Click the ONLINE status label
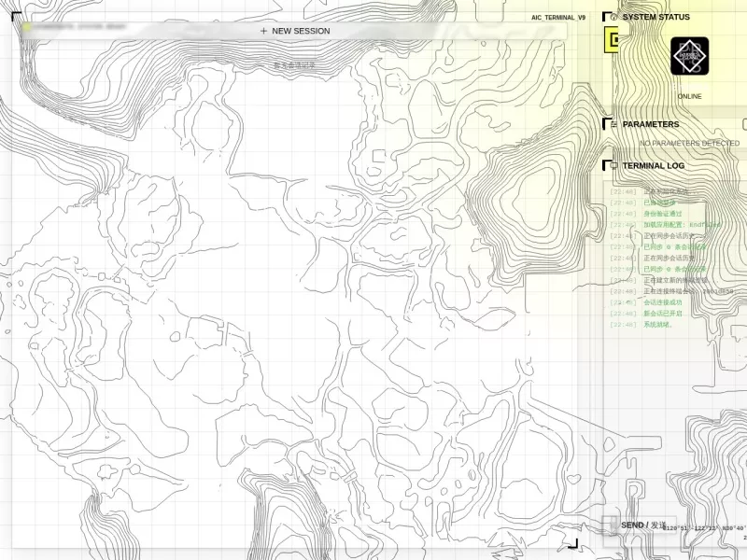 tap(689, 96)
